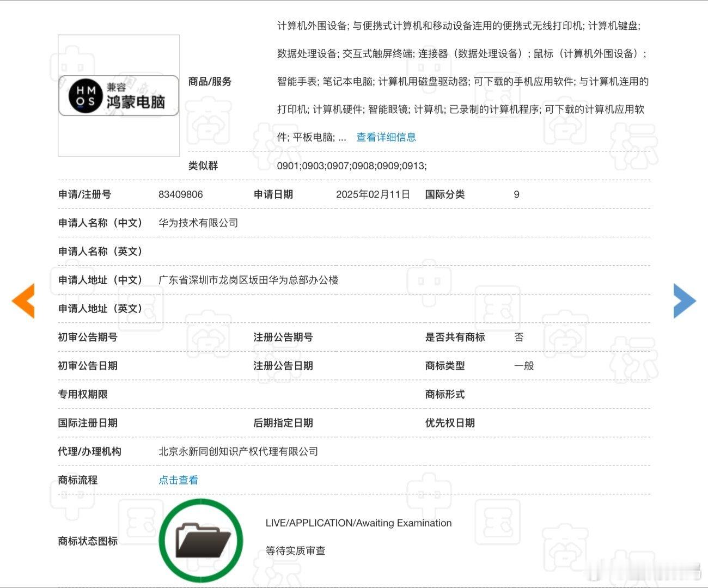Screen dimensions: 708x588
Task: Click the 商标类型 label
Action: 445,366
